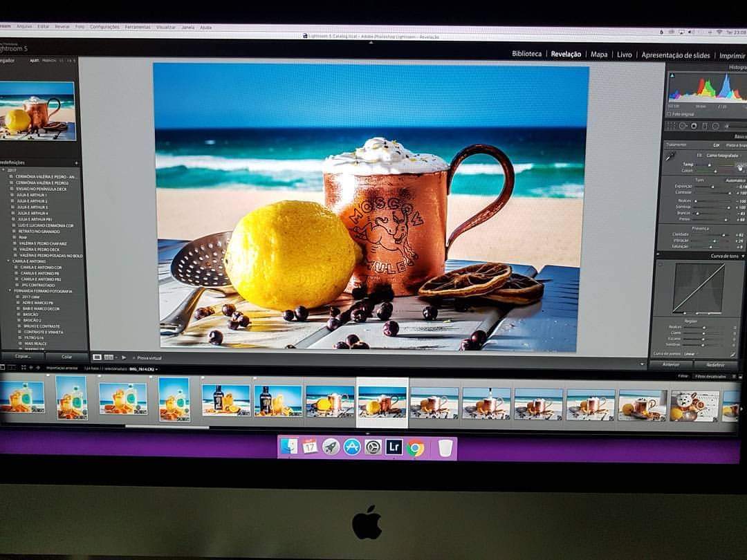Click the Colar button
The width and height of the screenshot is (747, 560).
click(x=66, y=357)
